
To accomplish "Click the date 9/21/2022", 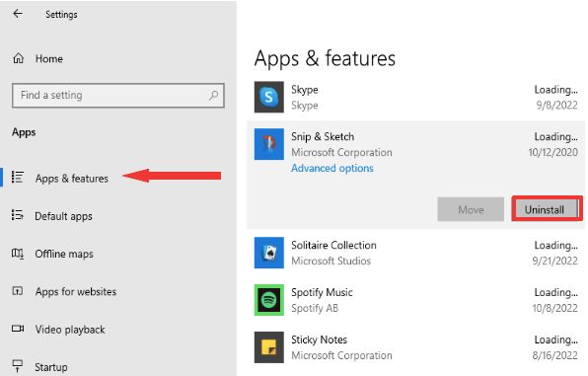I will tap(555, 261).
